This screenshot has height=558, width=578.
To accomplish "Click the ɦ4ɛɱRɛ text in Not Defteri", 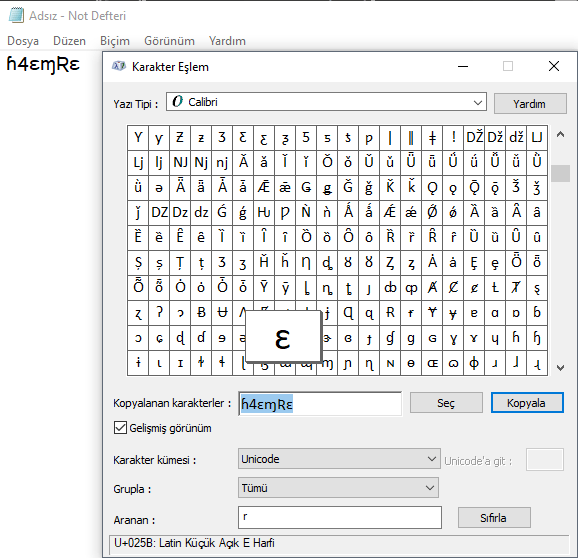I will [x=43, y=65].
